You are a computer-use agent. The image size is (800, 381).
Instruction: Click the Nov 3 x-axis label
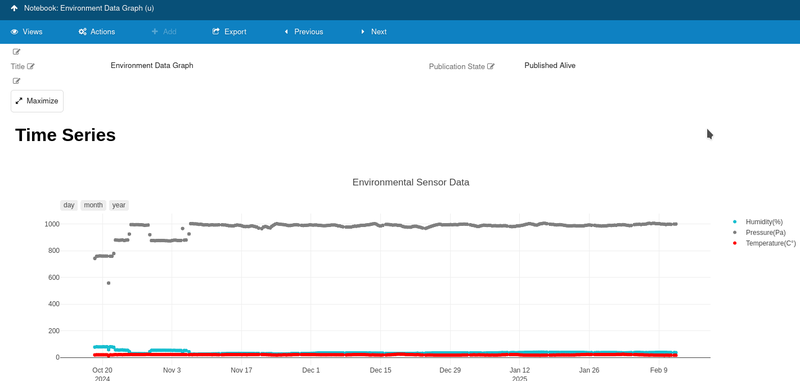point(172,370)
